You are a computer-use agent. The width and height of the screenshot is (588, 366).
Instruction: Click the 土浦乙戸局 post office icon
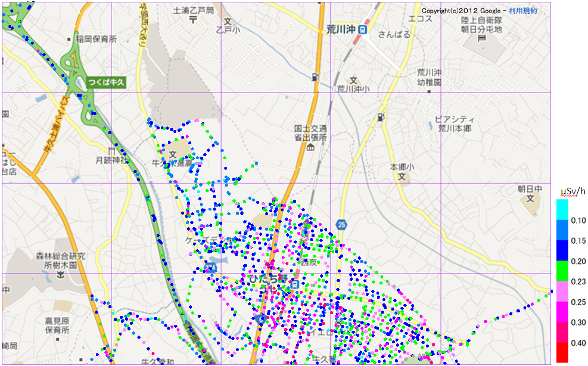(193, 20)
